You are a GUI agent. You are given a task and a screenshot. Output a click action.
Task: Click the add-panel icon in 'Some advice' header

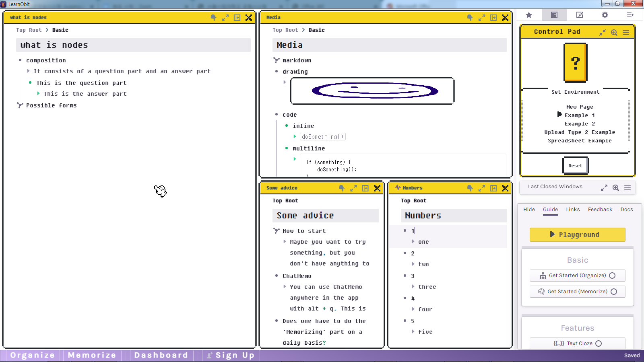tap(365, 188)
